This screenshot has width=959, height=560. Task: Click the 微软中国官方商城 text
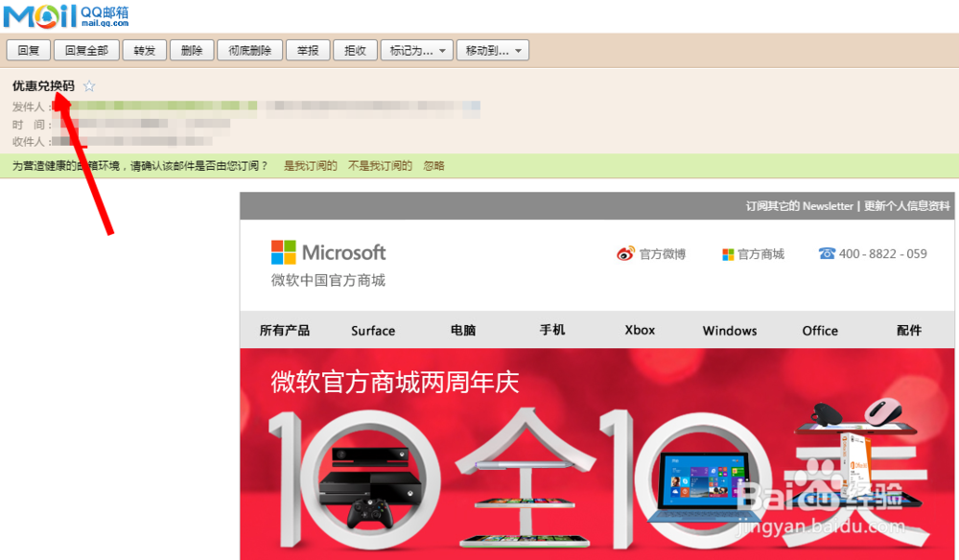point(328,281)
